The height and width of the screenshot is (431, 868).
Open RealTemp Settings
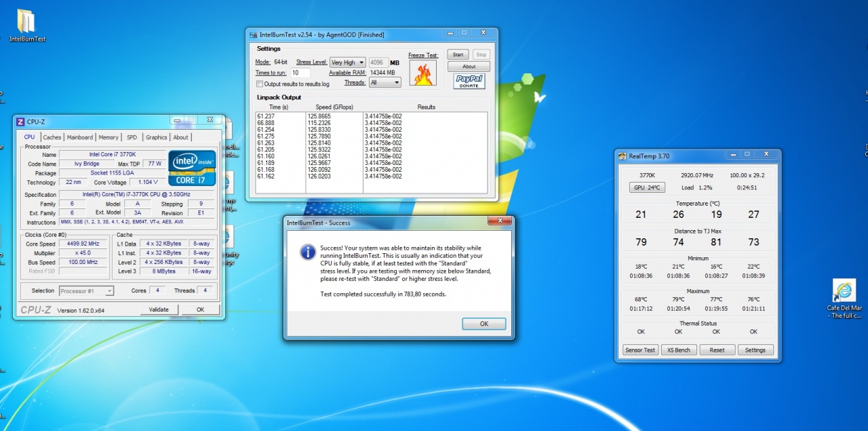[x=755, y=350]
